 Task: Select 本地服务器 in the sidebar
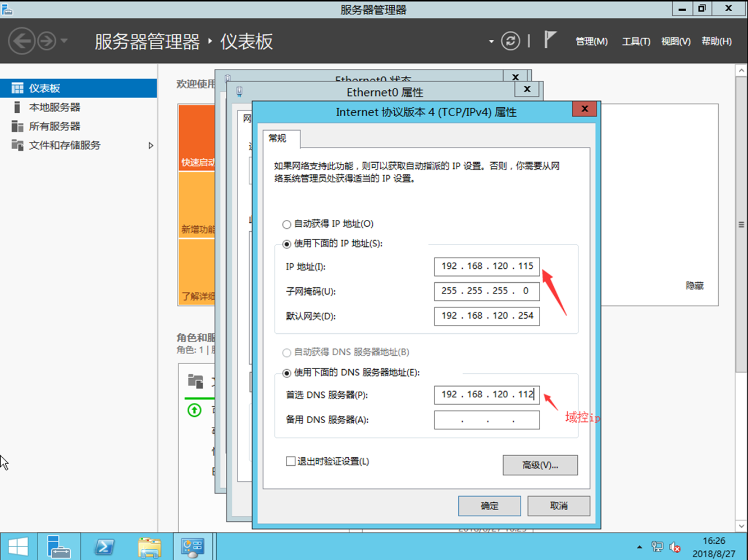[x=79, y=107]
